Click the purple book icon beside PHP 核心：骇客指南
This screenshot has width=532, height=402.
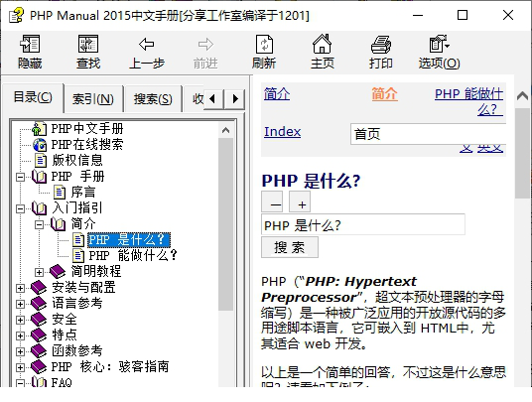(x=39, y=366)
